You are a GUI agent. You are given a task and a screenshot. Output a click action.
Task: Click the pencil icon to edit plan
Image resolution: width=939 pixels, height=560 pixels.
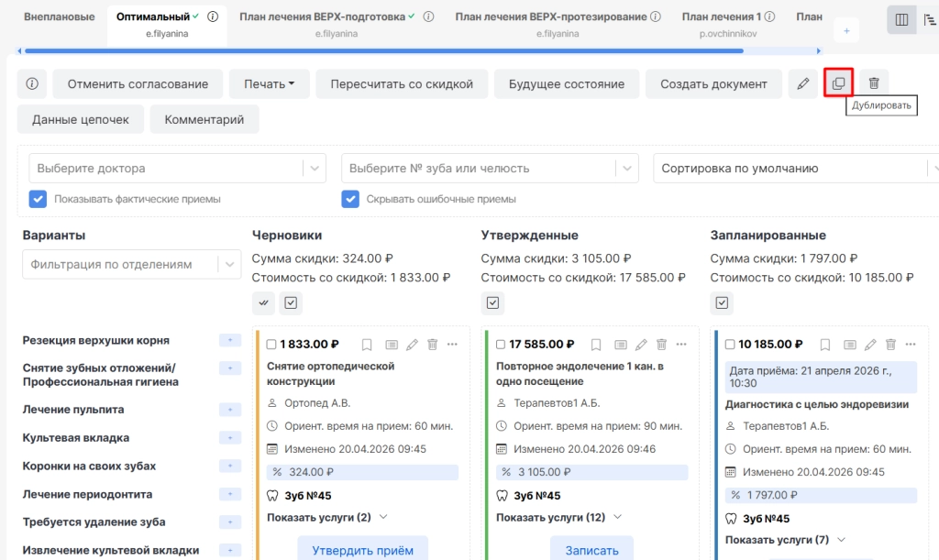point(803,83)
